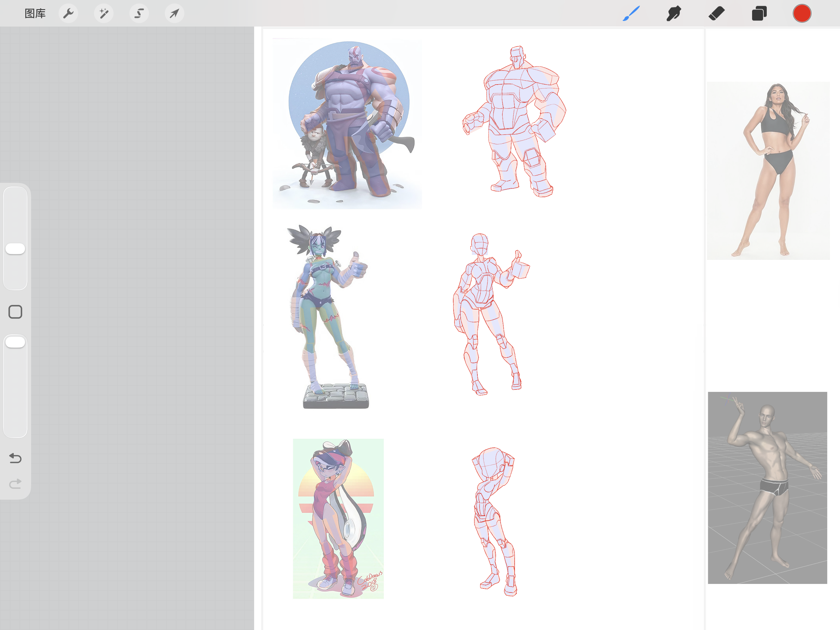Viewport: 840px width, 630px height.
Task: Select the Kratos 3D character reference image
Action: pos(347,124)
